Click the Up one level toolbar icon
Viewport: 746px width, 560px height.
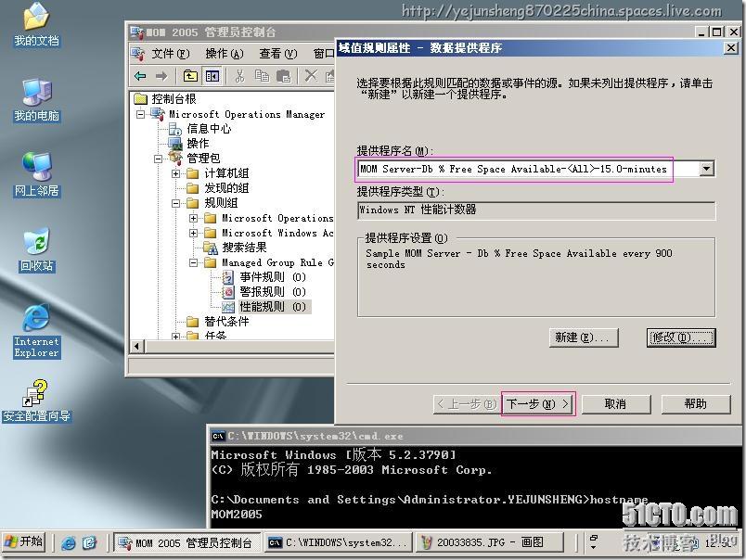[190, 76]
